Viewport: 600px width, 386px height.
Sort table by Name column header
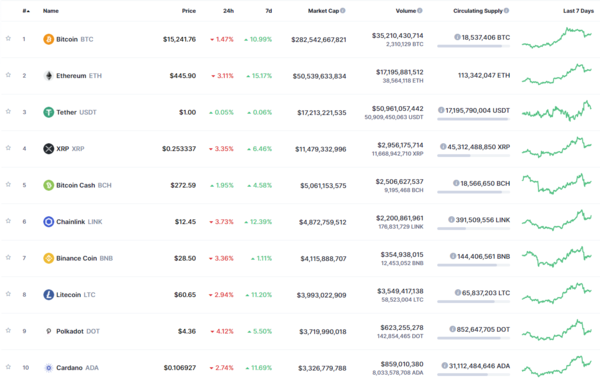[51, 11]
